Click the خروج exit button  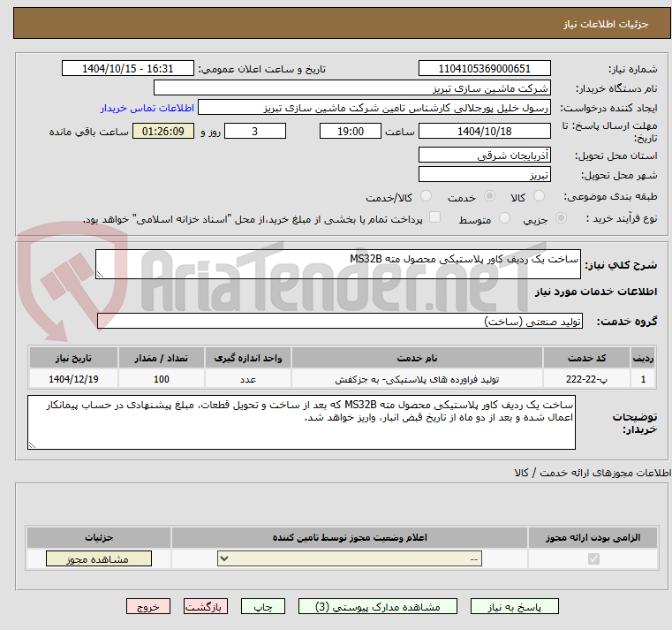click(147, 607)
